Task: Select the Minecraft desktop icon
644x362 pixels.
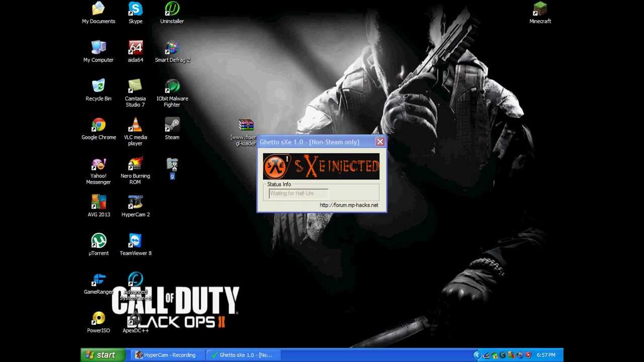Action: (x=540, y=13)
